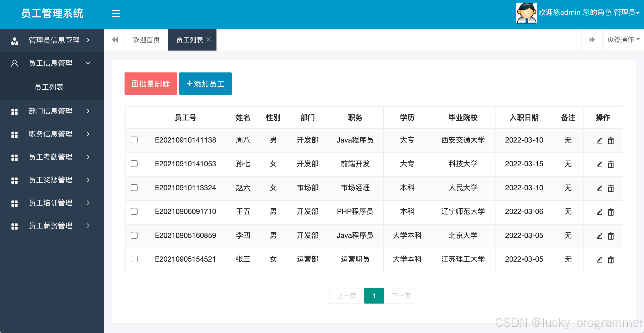The height and width of the screenshot is (333, 644).
Task: Check the box for employee E20210910141138
Action: (134, 140)
